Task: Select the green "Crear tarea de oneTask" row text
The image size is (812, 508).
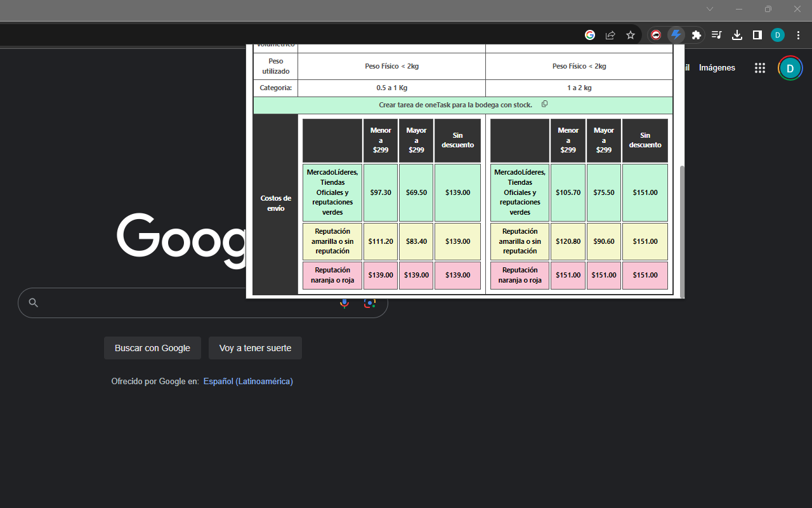Action: click(455, 105)
